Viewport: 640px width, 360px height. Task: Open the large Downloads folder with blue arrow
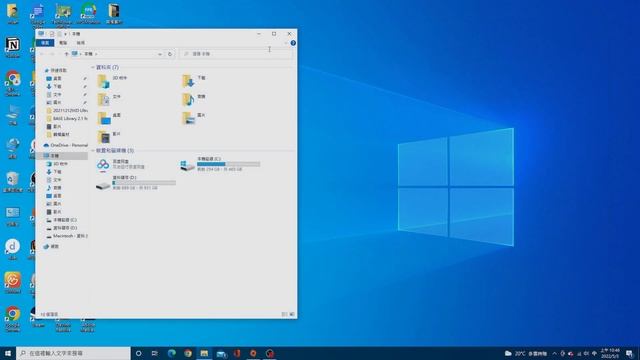(x=188, y=81)
